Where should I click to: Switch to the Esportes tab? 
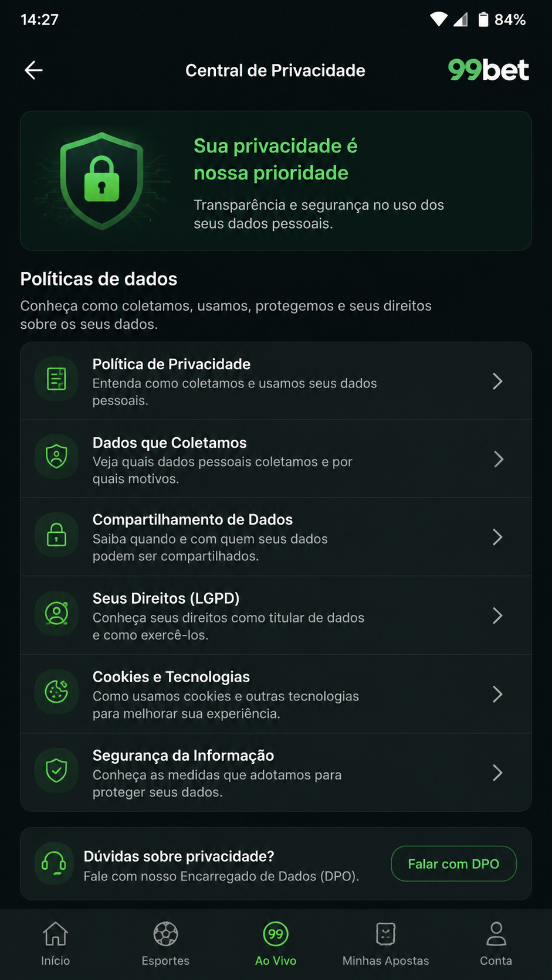pos(165,944)
